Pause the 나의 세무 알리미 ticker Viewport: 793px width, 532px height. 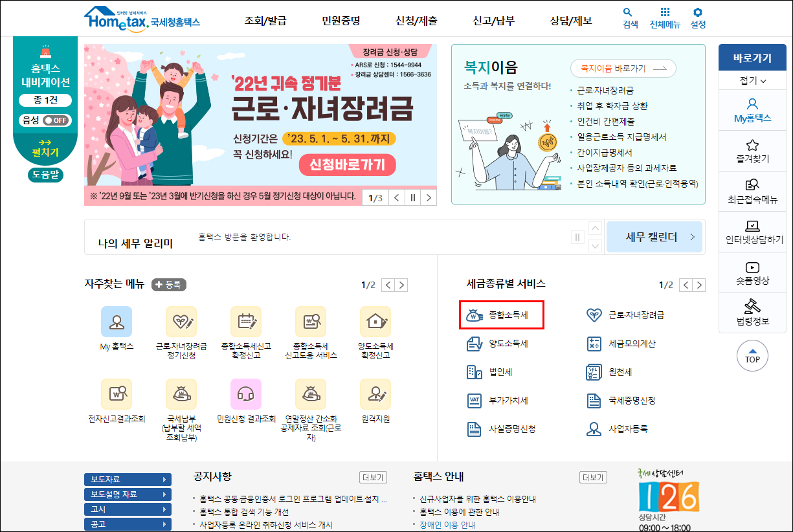click(x=577, y=237)
